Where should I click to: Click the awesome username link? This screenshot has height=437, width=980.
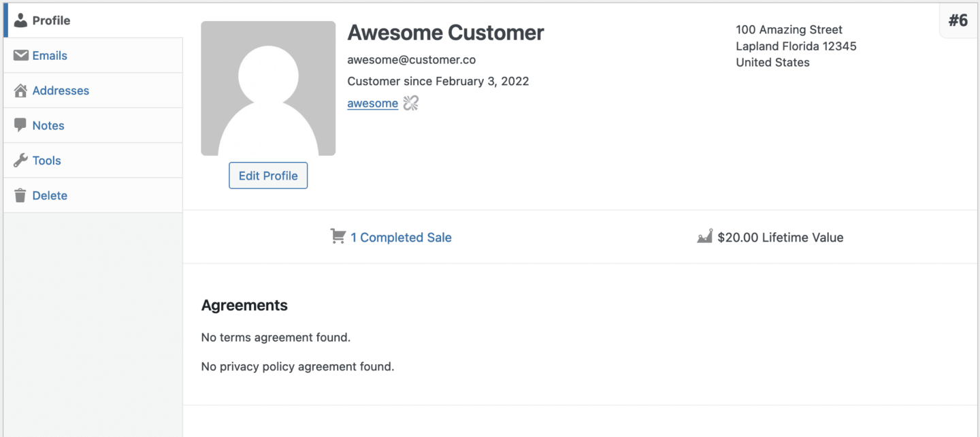[372, 103]
